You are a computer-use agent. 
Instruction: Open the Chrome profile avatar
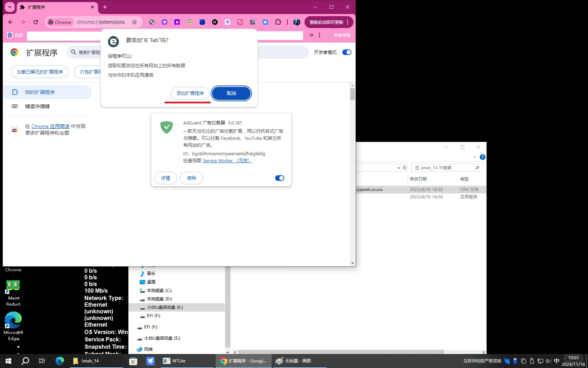point(297,22)
